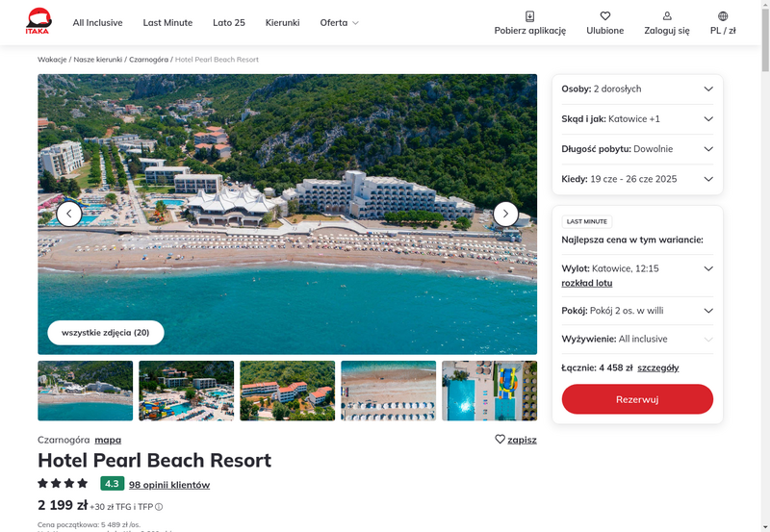Expand the Osoby: 2 dorosłych selector

coord(637,89)
